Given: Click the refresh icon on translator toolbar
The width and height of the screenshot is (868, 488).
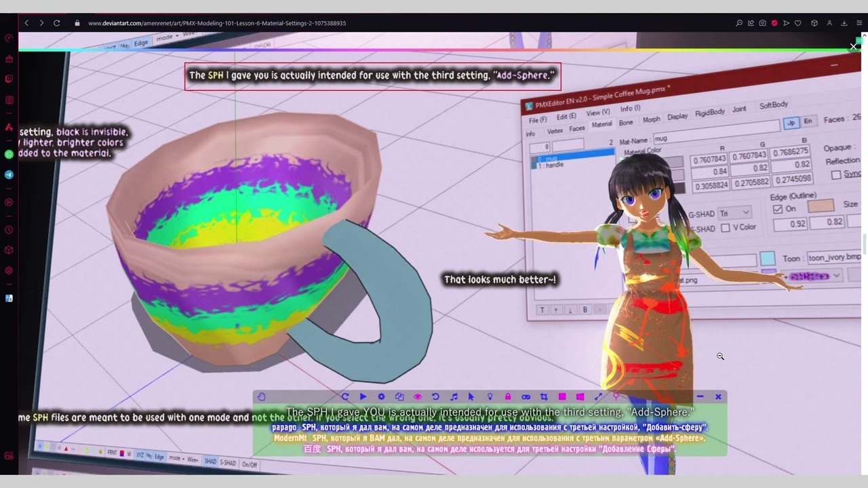Looking at the screenshot, I should 345,397.
